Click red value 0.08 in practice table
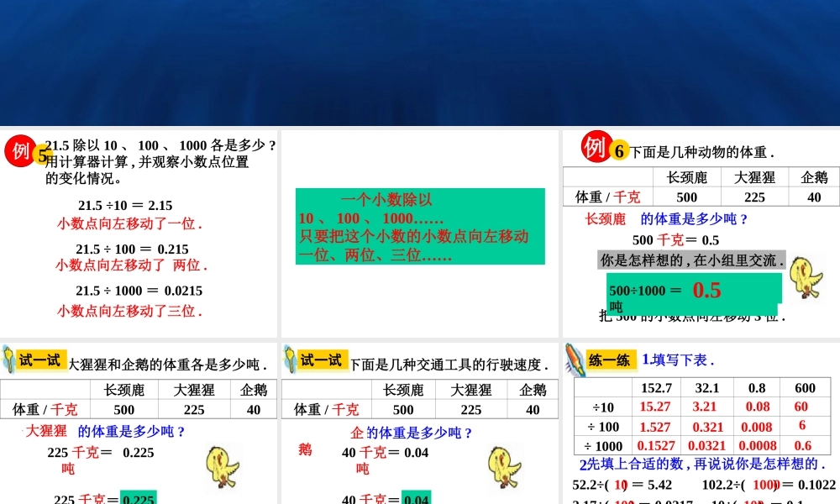 [758, 407]
